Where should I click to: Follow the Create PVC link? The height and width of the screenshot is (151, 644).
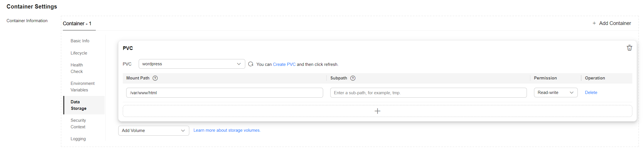284,64
